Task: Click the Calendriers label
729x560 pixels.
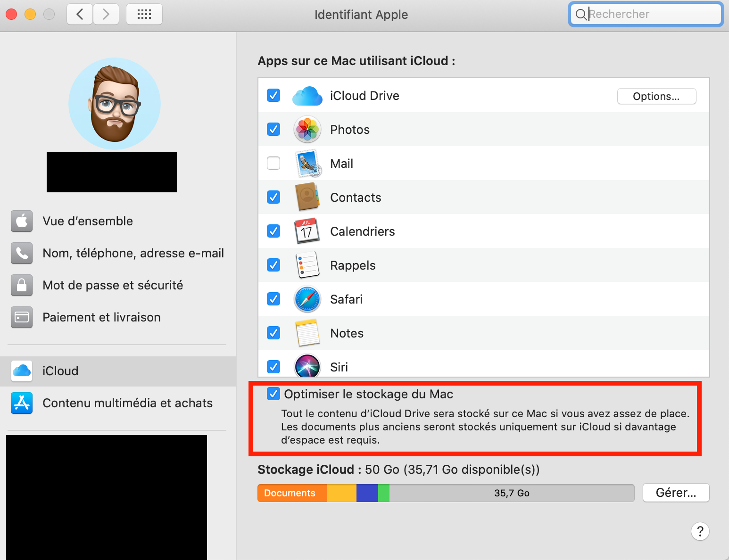Action: pos(363,231)
